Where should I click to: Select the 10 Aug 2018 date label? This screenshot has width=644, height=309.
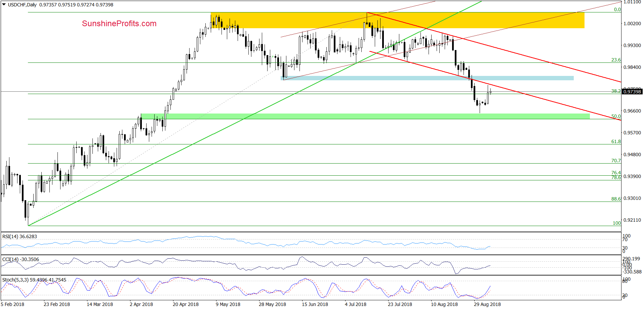(x=444, y=304)
